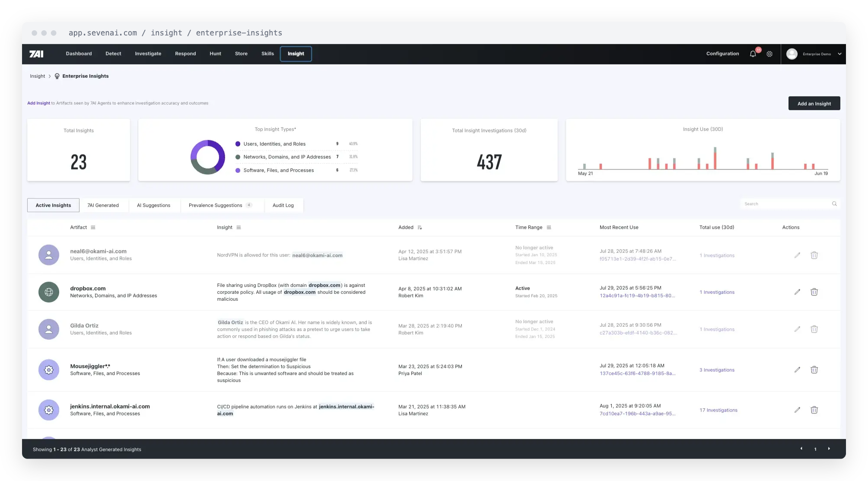Screen dimensions: 868x481
Task: Open the Configuration link
Action: coord(722,54)
